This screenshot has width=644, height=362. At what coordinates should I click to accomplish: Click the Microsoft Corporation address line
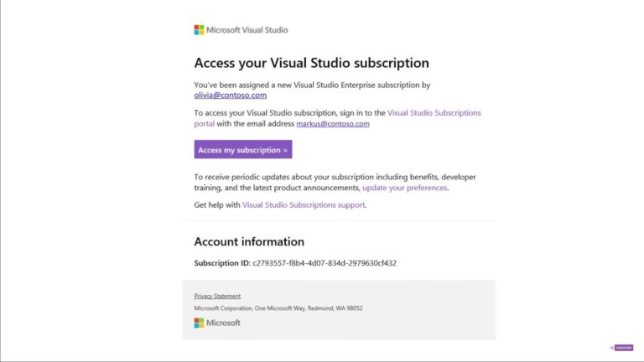pos(278,308)
